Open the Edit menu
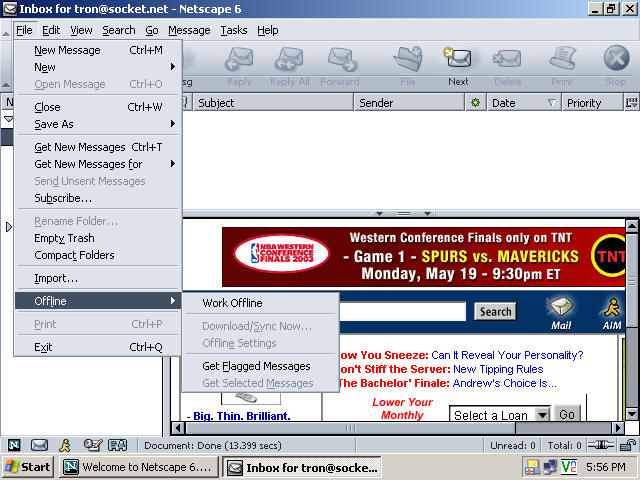The image size is (640, 480). [x=51, y=30]
